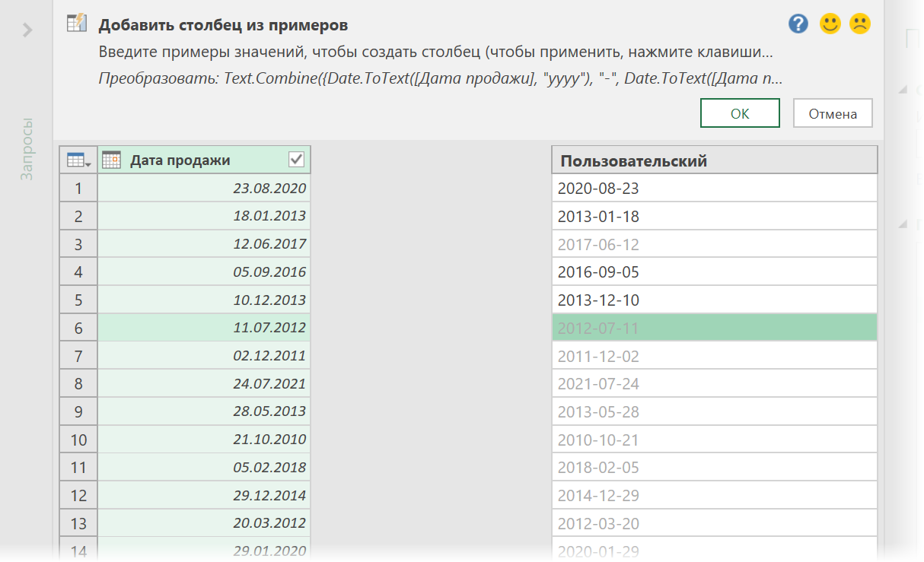This screenshot has width=924, height=562.
Task: Edit suggested cell 2013-05-28
Action: [x=715, y=412]
